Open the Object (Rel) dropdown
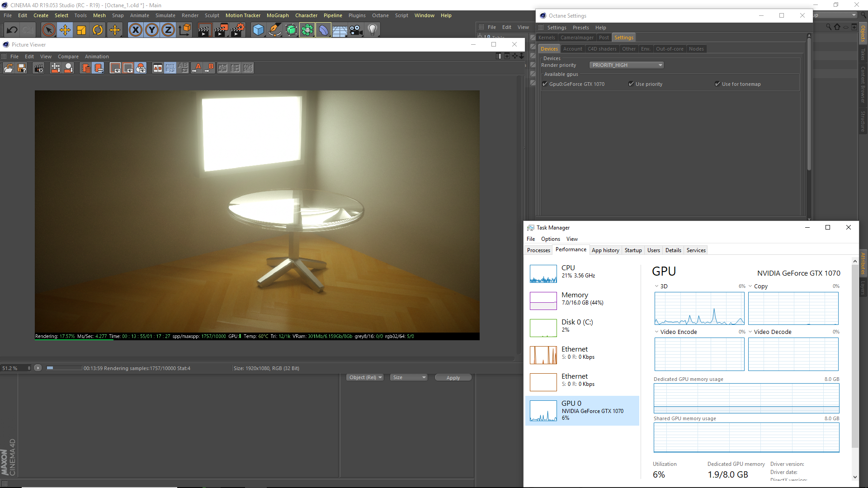This screenshot has height=488, width=868. coord(365,377)
